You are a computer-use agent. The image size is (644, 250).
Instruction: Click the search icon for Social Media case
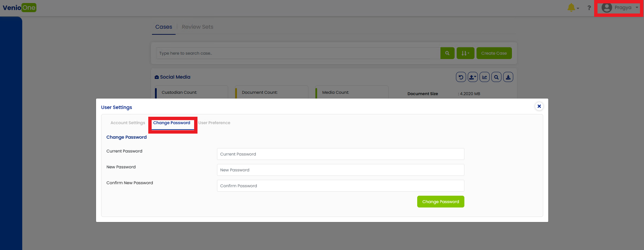point(496,77)
